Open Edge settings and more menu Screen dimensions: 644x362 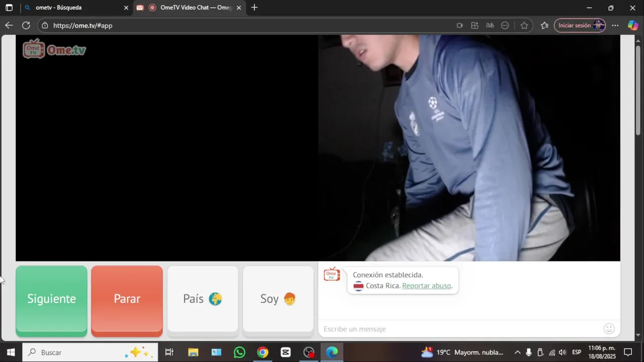click(615, 25)
